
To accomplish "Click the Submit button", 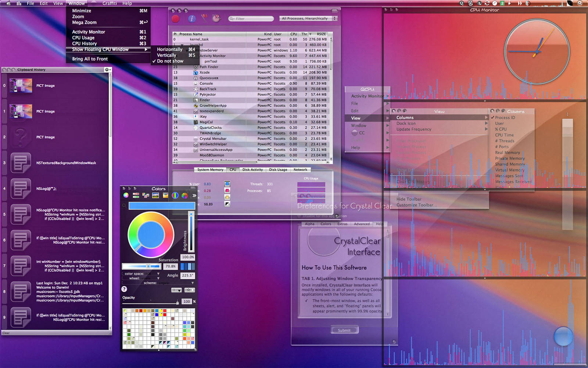I will pos(344,330).
